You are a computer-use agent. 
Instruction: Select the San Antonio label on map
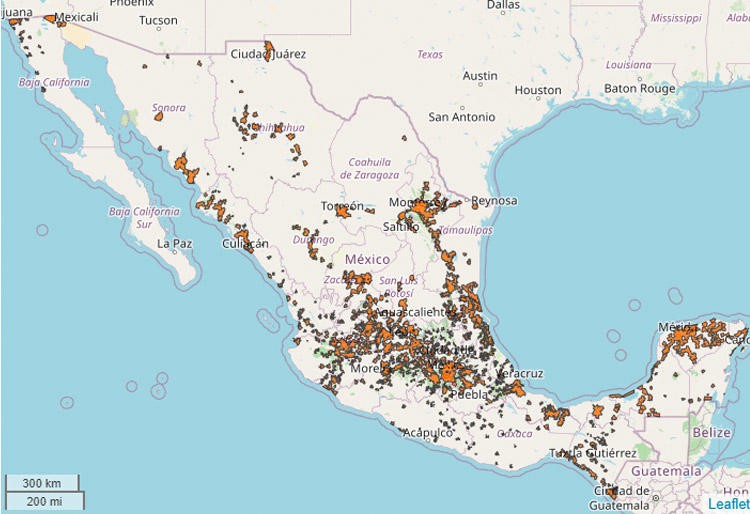tap(461, 117)
